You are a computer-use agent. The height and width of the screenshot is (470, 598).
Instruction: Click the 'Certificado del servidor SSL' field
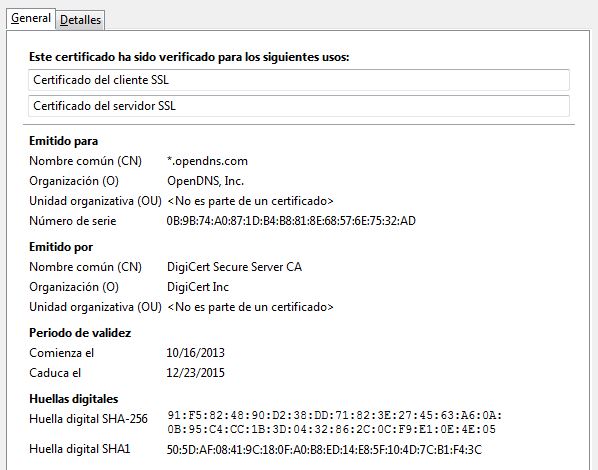pos(299,106)
